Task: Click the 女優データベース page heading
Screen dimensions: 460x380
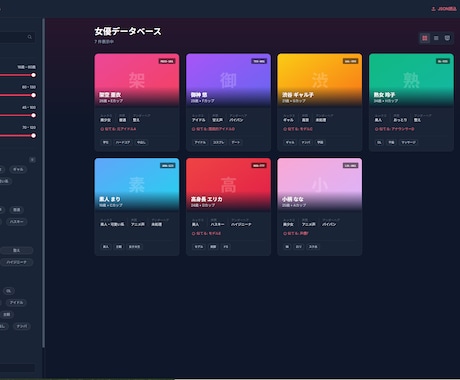Action: coord(128,31)
